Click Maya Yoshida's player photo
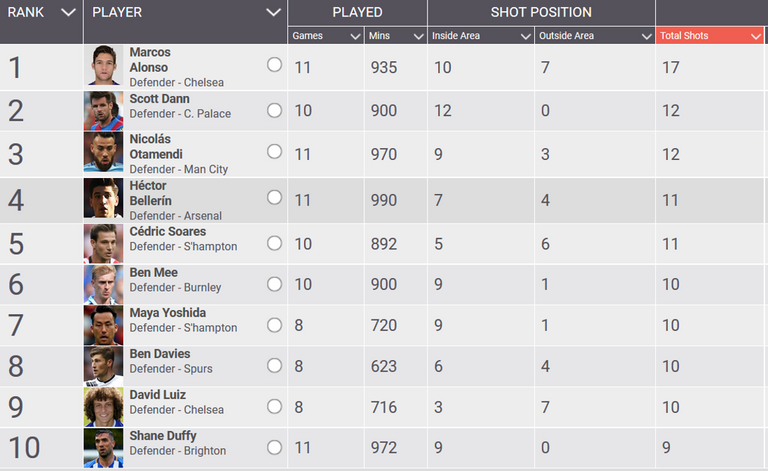768x471 pixels. (x=103, y=325)
